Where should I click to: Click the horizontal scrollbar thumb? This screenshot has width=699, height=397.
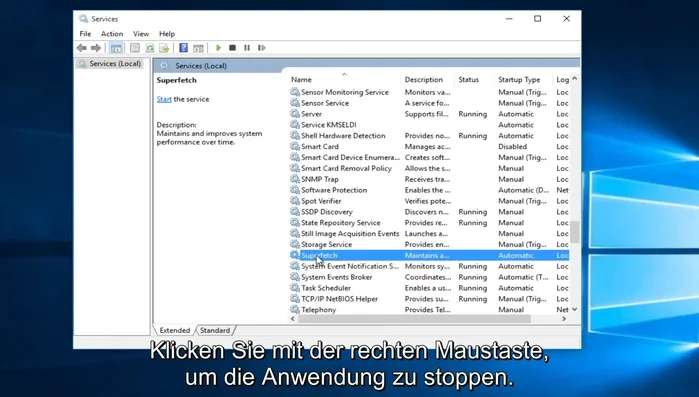414,319
